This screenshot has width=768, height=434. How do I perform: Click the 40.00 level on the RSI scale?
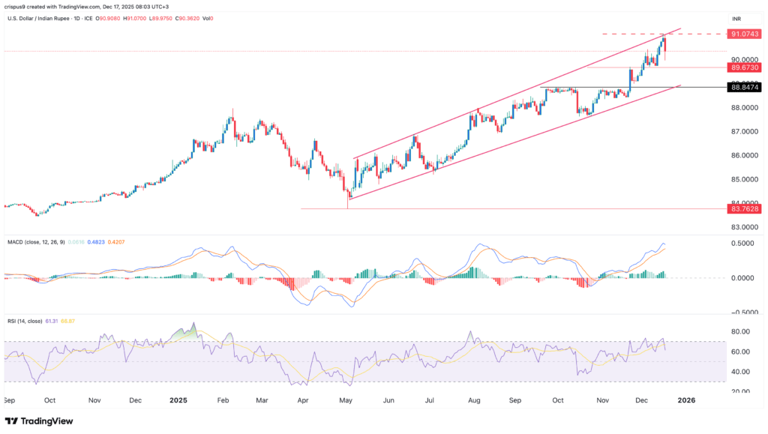coord(741,371)
